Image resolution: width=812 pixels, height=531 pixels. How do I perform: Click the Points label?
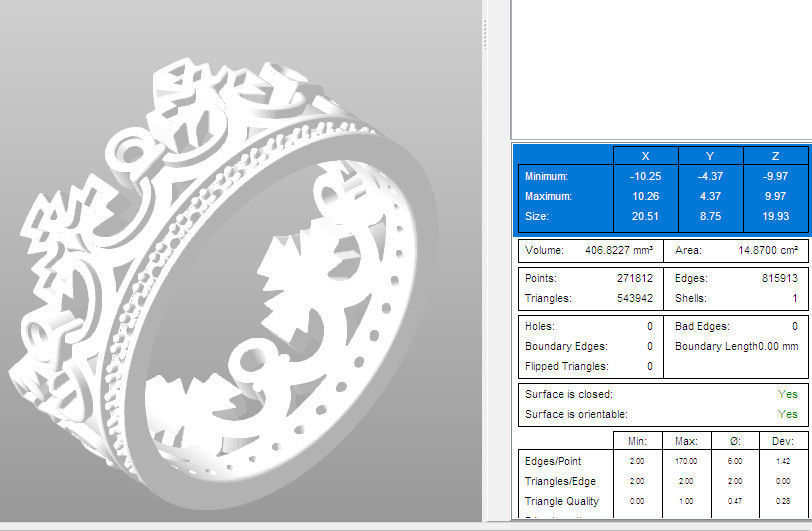(541, 278)
